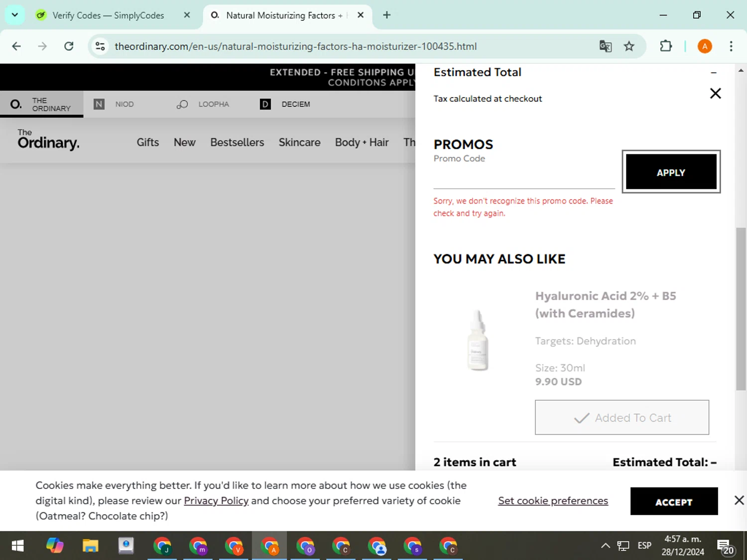
Task: Collapse Estimated Total section
Action: tap(714, 73)
